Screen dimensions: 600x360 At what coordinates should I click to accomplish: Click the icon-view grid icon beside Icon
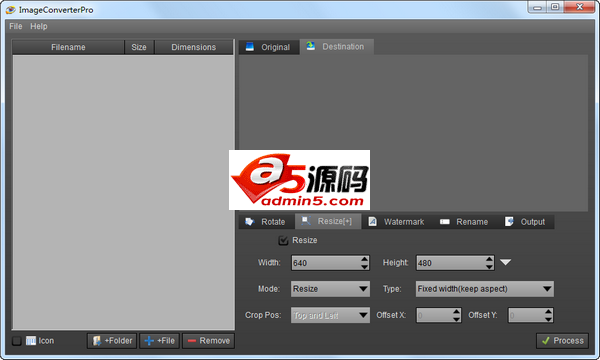click(x=31, y=340)
